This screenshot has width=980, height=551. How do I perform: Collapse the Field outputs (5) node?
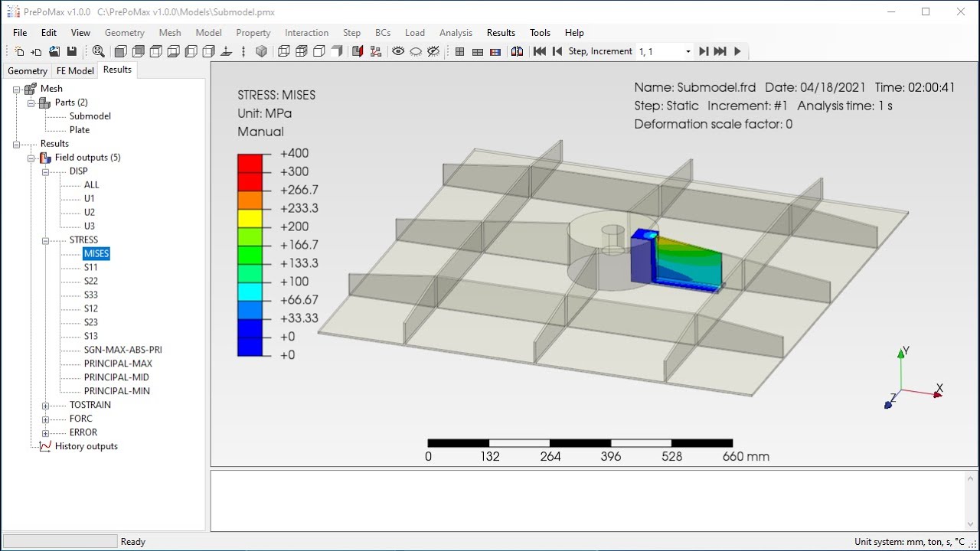point(31,158)
